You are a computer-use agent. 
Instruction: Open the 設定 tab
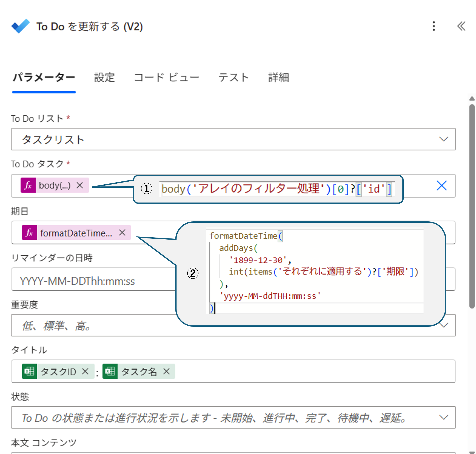pyautogui.click(x=104, y=78)
